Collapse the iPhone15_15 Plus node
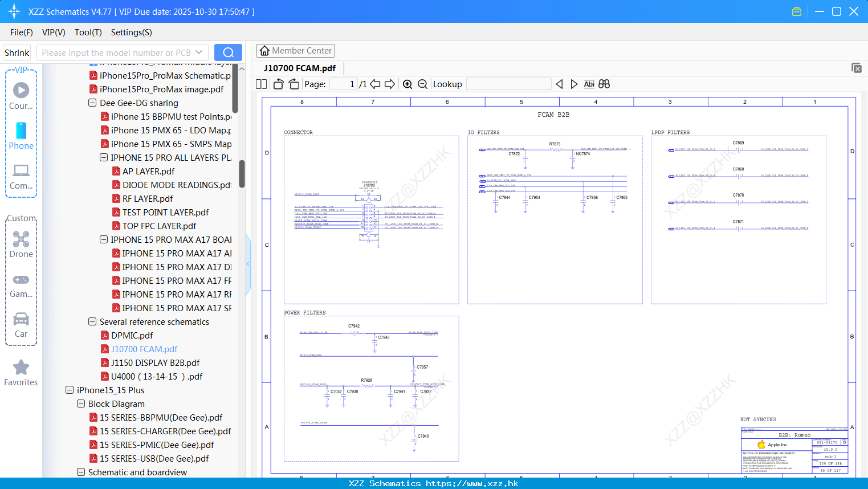This screenshot has height=489, width=868. (70, 390)
